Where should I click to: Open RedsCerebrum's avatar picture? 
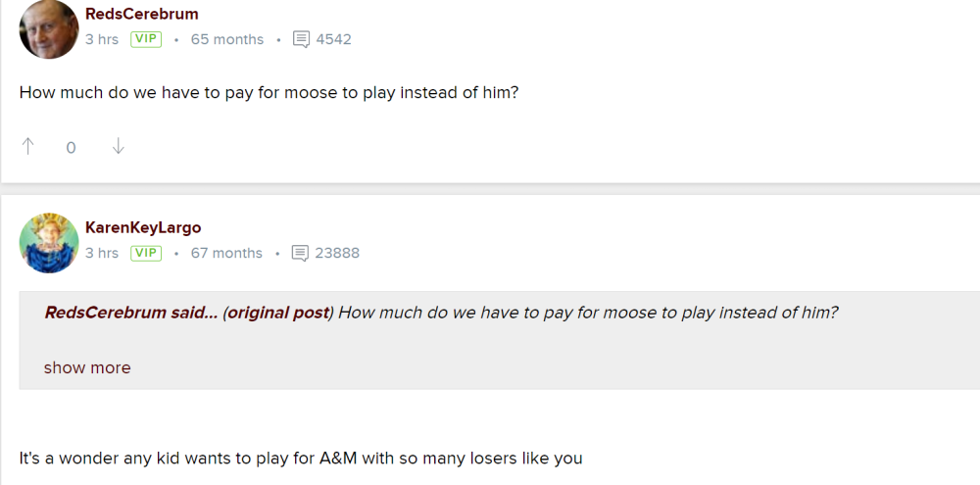tap(48, 28)
